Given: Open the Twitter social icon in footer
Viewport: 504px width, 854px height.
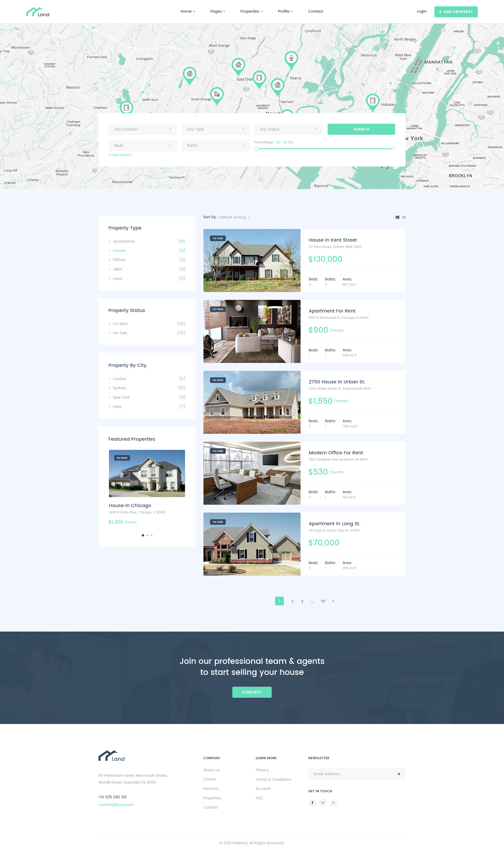Looking at the screenshot, I should [323, 803].
